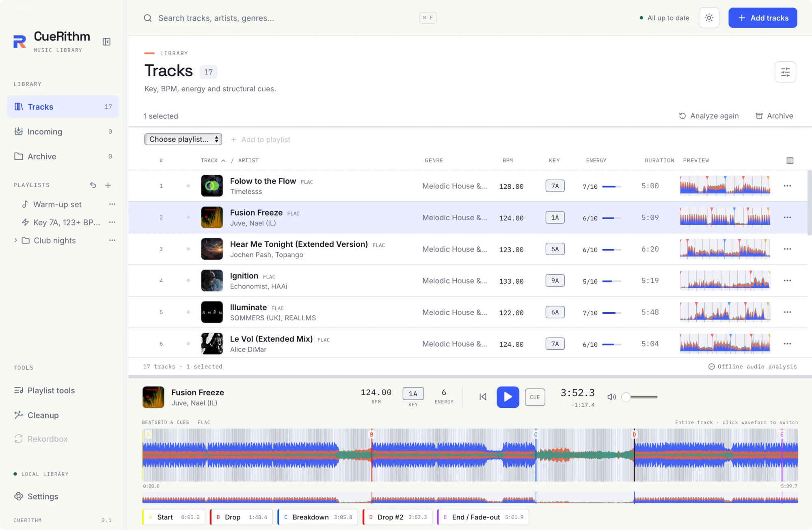This screenshot has width=812, height=530.
Task: Open table filter settings sliders icon
Action: (x=785, y=72)
